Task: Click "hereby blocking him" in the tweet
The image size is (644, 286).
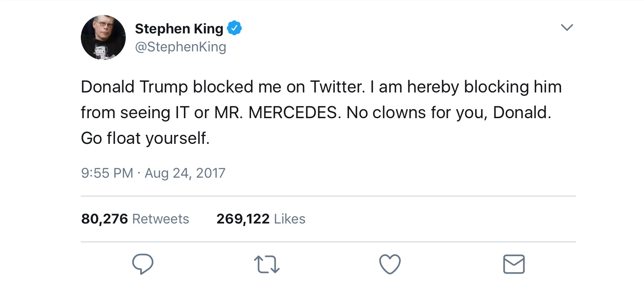Action: pos(484,87)
